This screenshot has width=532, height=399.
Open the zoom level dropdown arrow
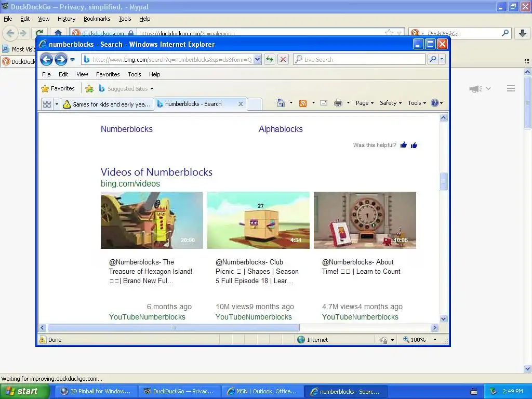(435, 340)
